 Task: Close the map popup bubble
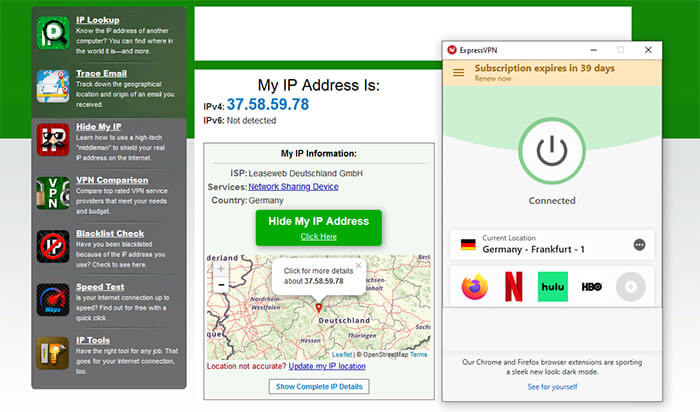(358, 265)
